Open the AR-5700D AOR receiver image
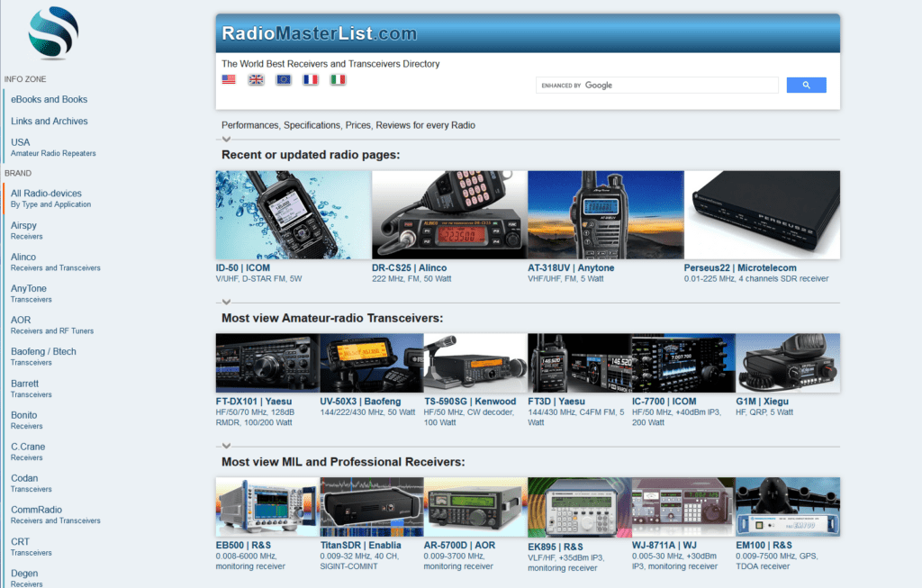The height and width of the screenshot is (588, 922). [475, 507]
